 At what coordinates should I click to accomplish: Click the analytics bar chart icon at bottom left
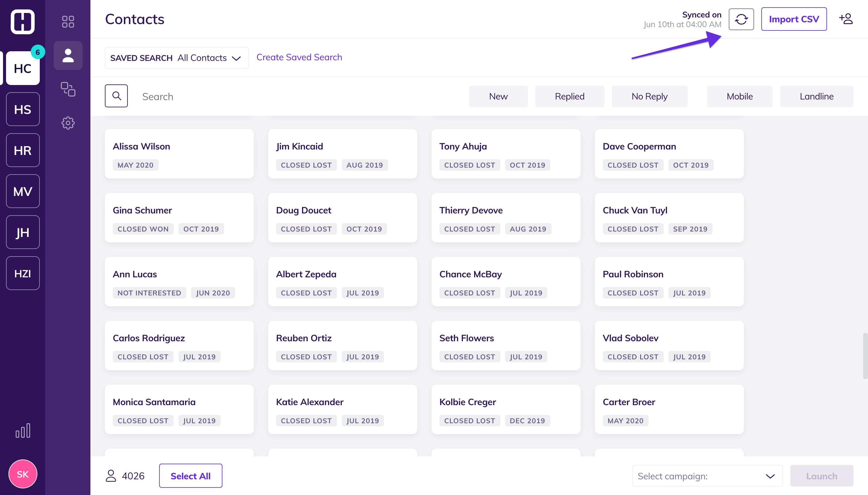(23, 430)
